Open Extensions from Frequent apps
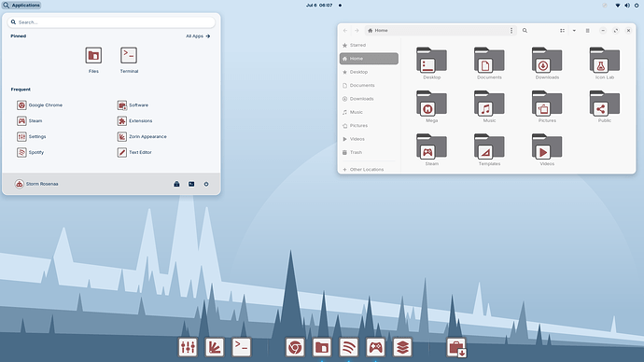This screenshot has height=362, width=644. tap(134, 120)
